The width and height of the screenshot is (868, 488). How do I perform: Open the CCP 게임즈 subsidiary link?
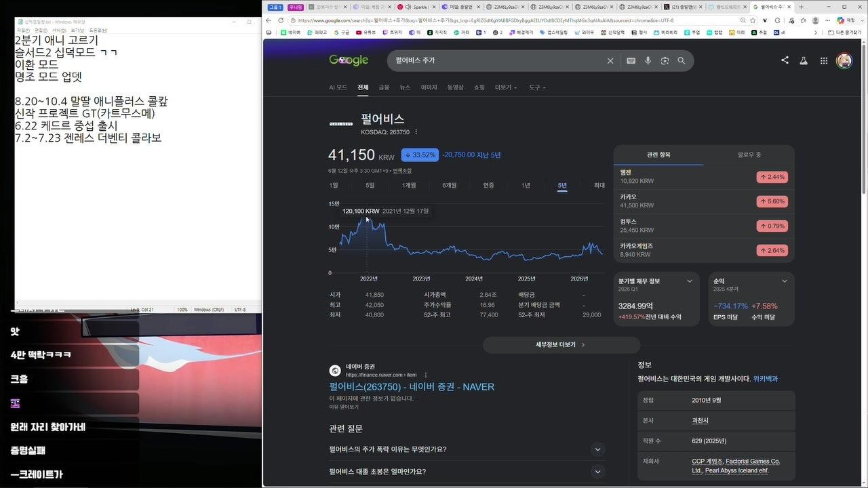pos(707,462)
